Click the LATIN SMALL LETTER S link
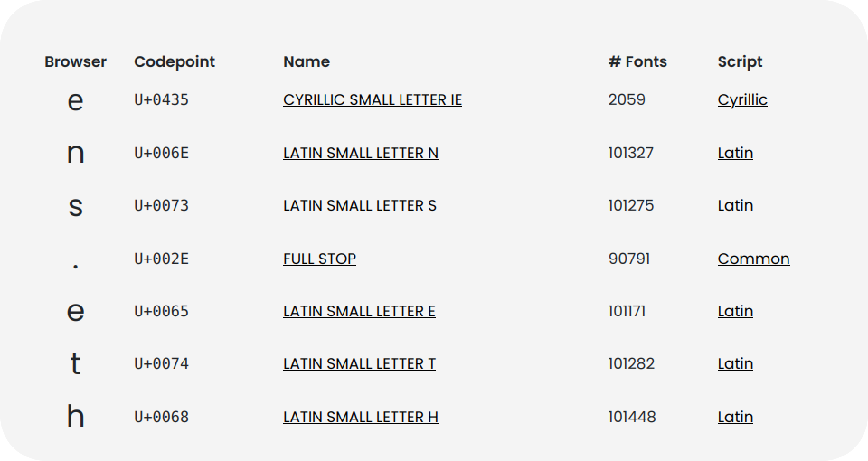 [x=360, y=205]
